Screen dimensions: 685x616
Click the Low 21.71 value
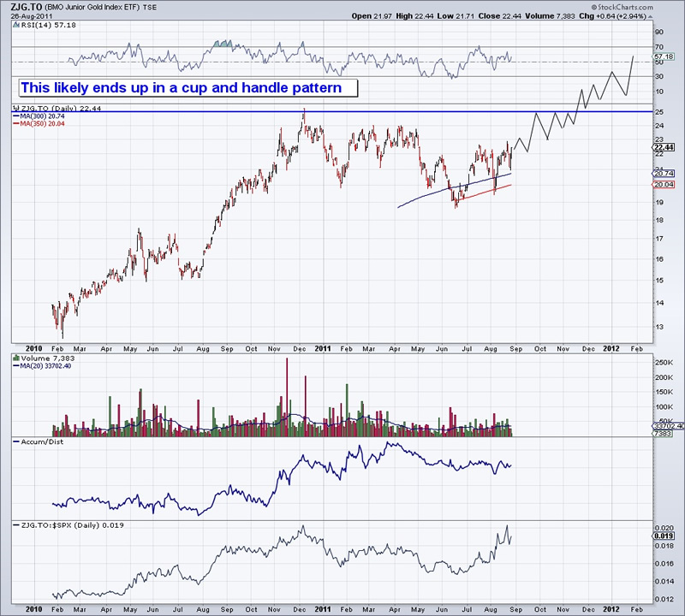coord(456,16)
